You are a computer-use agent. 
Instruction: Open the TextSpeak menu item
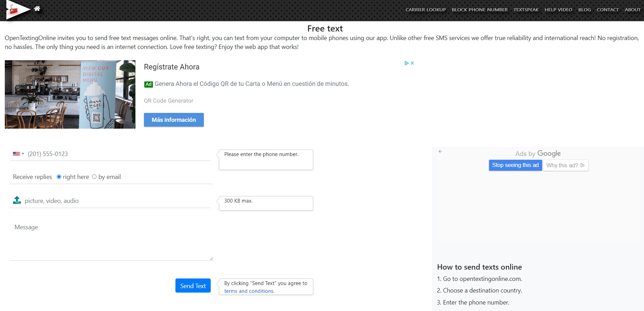526,10
